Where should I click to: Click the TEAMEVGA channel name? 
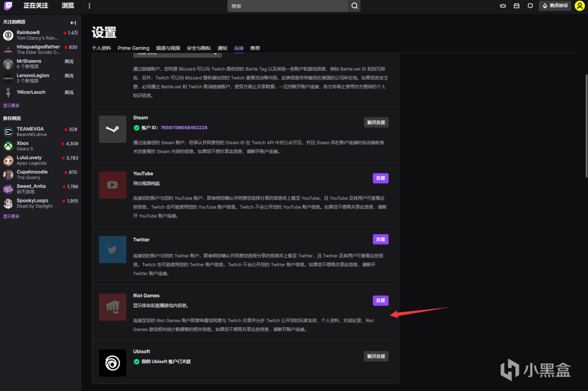30,129
